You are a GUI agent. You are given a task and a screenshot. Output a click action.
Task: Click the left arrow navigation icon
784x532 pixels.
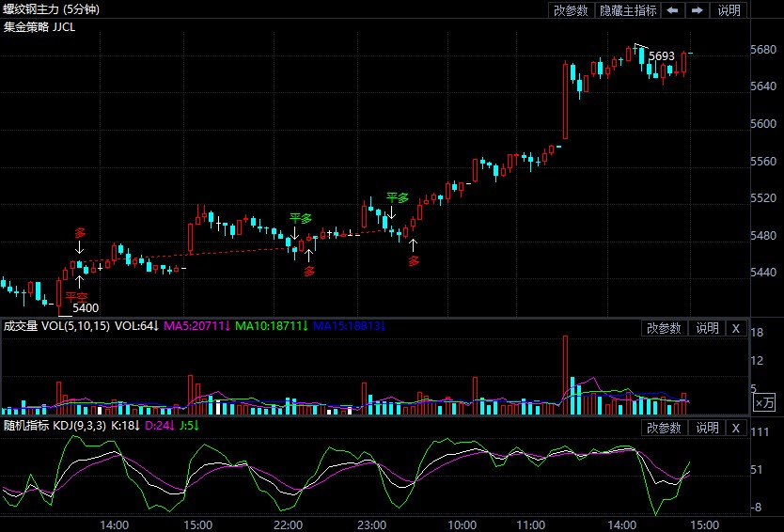[x=673, y=10]
